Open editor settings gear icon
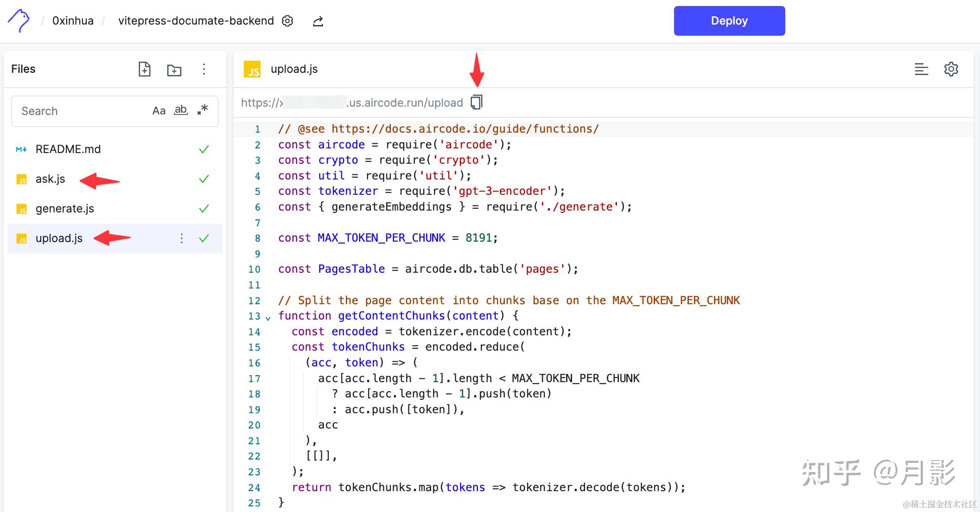Viewport: 980px width, 512px height. pyautogui.click(x=951, y=69)
